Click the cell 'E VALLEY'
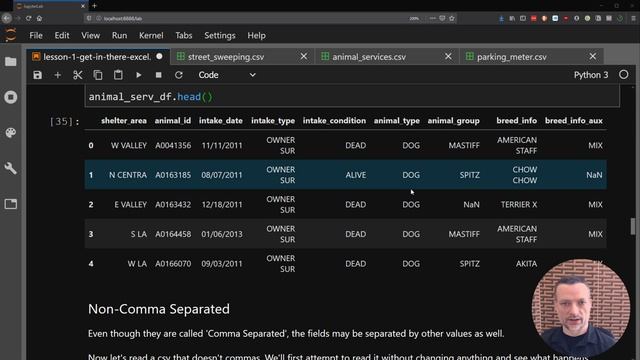 (130, 204)
